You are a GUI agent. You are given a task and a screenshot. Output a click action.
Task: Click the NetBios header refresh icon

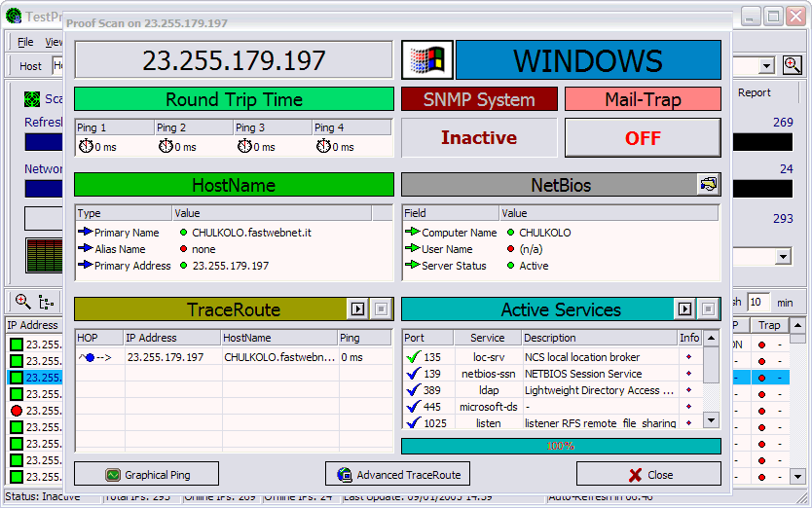tap(709, 184)
